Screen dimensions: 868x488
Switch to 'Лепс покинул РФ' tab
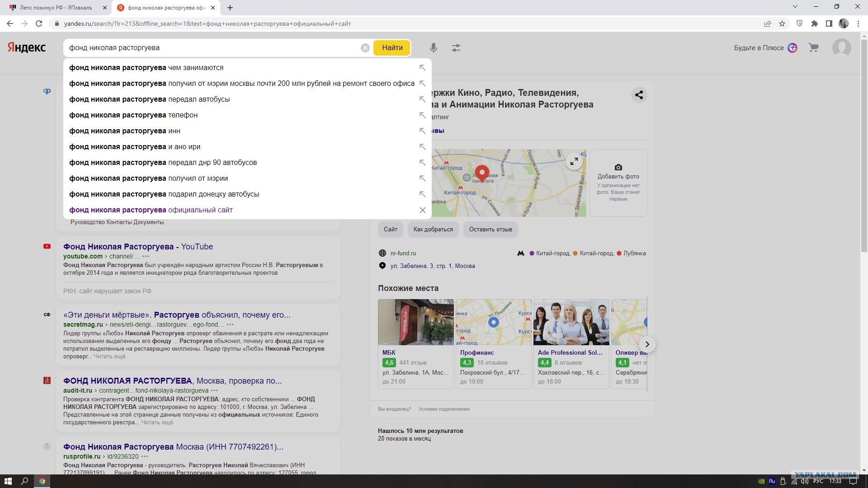point(57,8)
